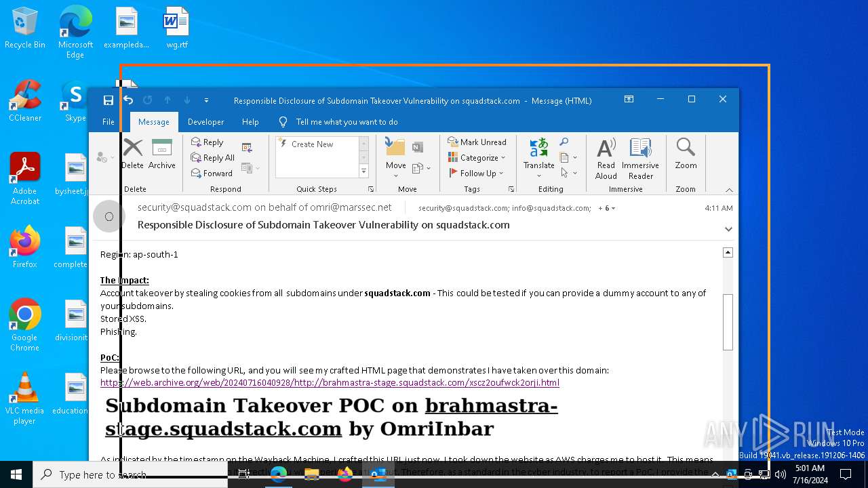868x488 pixels.
Task: Open the Tags dialog launcher
Action: tap(511, 189)
